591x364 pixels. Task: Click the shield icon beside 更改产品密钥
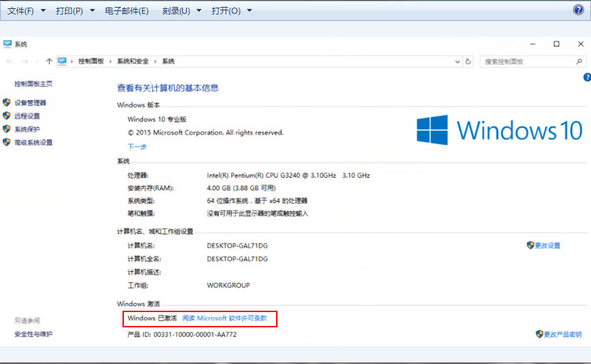point(539,334)
